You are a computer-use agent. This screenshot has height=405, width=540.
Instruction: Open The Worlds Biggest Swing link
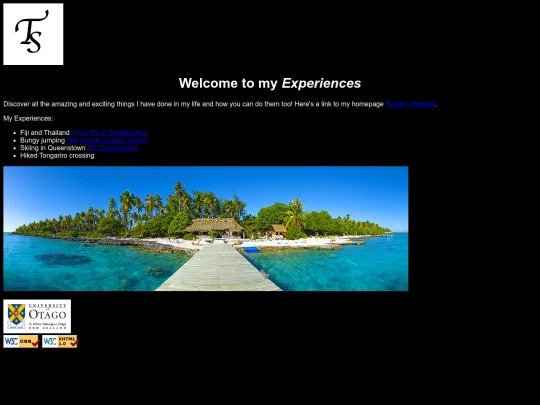pyautogui.click(x=107, y=140)
